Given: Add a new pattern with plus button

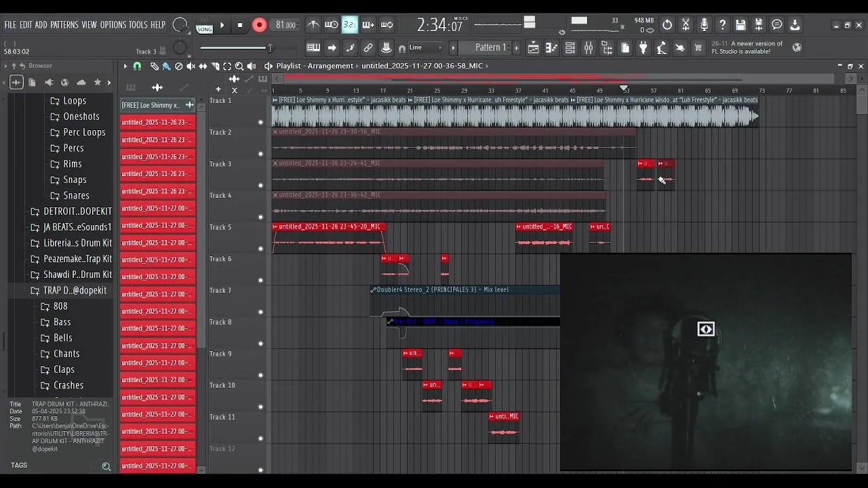Looking at the screenshot, I should [516, 47].
